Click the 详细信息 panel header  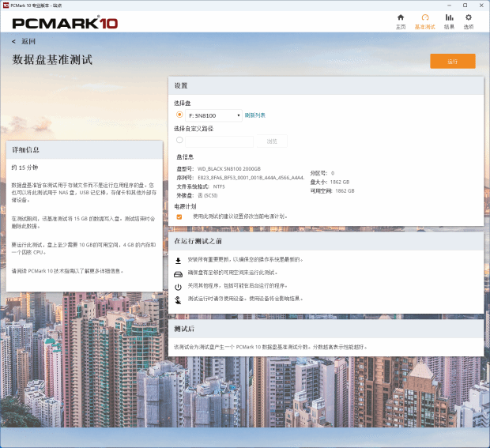[85, 149]
